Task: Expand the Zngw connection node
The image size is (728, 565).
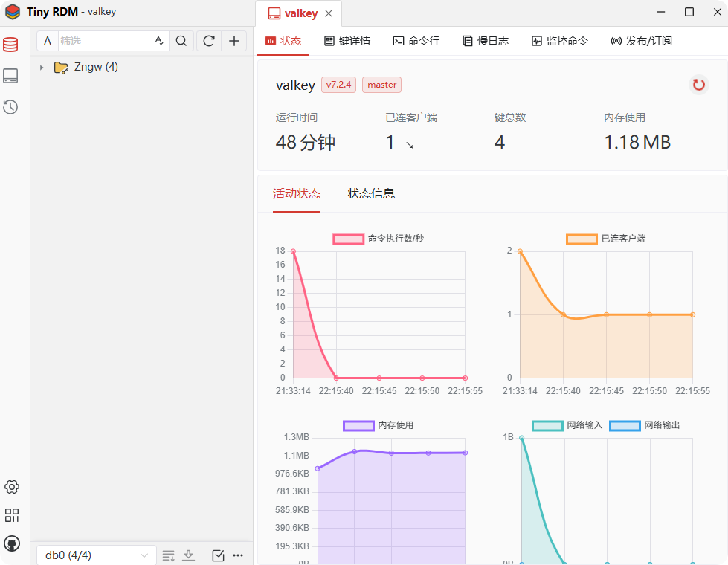Action: (42, 67)
